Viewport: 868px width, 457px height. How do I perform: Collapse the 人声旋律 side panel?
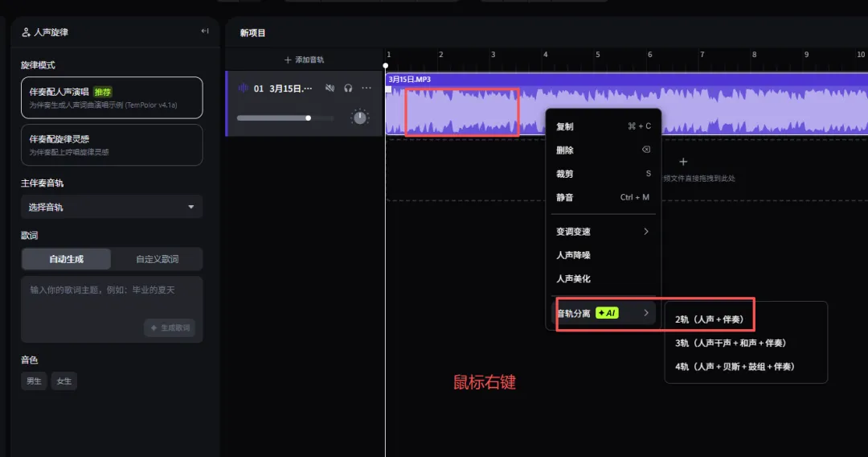pos(205,31)
